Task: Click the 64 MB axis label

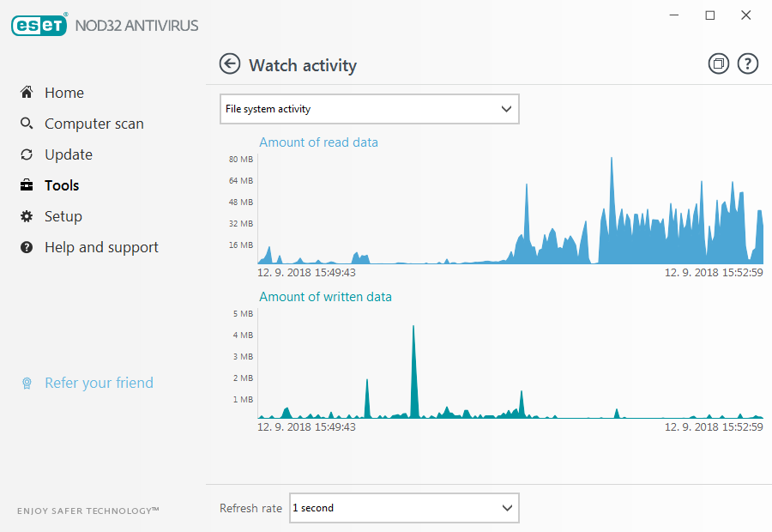Action: (x=241, y=181)
